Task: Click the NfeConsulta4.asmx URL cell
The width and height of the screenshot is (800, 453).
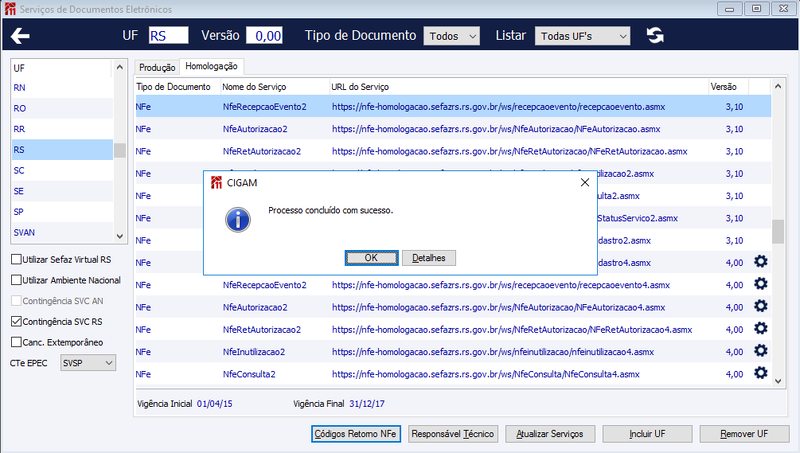Action: click(486, 374)
